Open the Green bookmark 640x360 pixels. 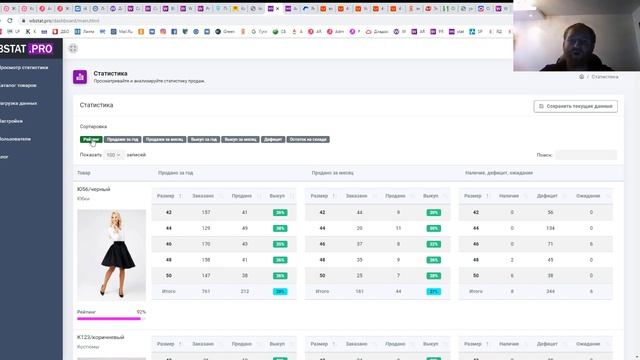225,31
